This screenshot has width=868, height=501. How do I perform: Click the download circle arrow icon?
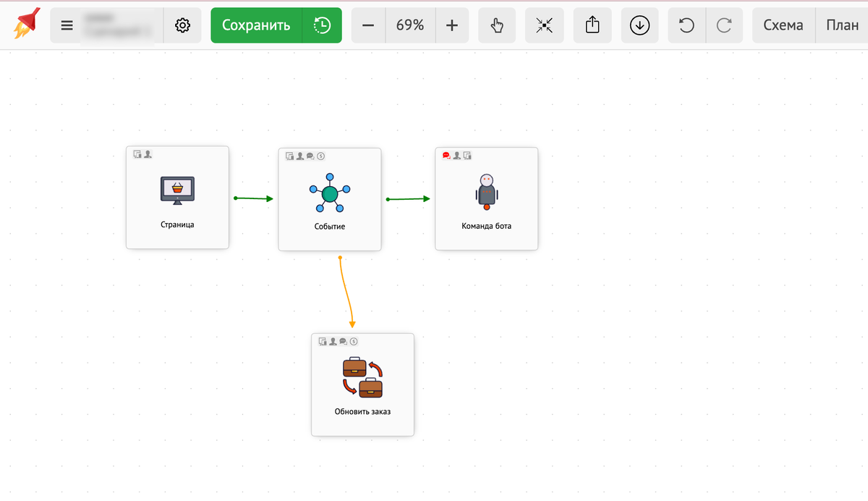[639, 25]
